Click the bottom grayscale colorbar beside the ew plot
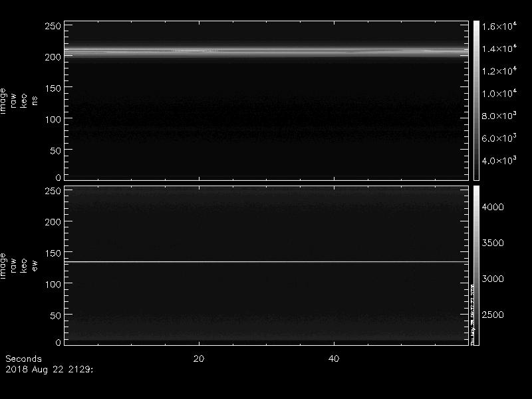532x399 pixels. pyautogui.click(x=476, y=265)
